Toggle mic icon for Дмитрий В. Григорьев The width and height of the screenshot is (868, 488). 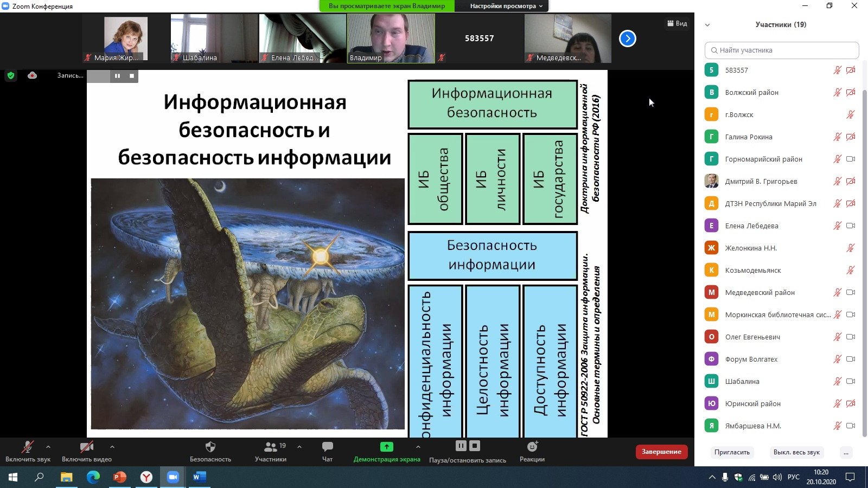(838, 181)
